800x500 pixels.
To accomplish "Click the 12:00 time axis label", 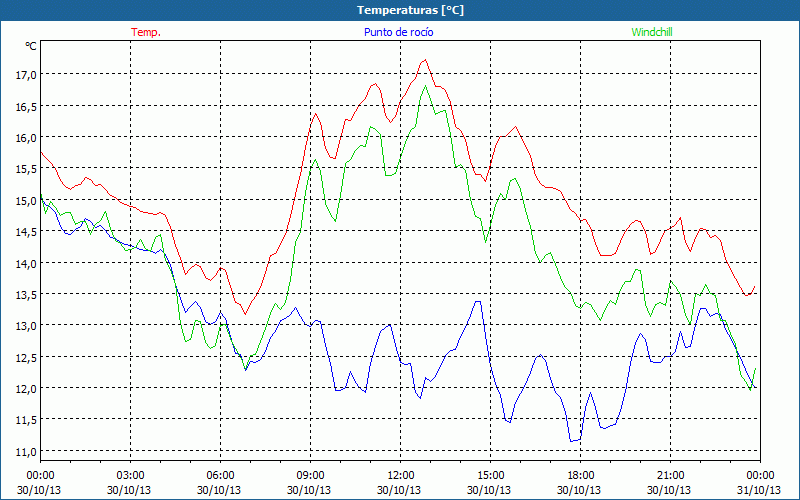I will pos(400,476).
